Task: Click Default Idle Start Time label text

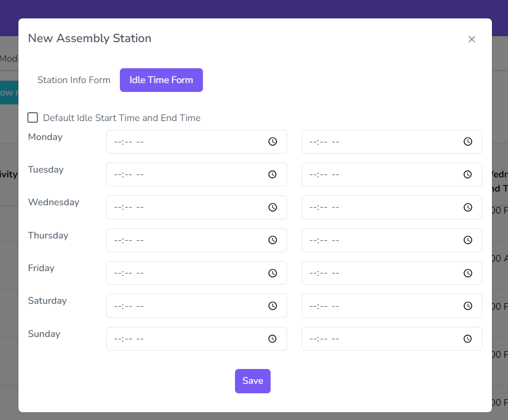Action: [122, 118]
